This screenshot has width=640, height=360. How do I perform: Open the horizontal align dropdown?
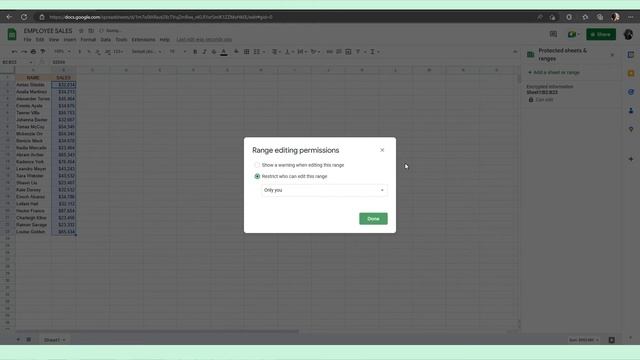[x=276, y=52]
